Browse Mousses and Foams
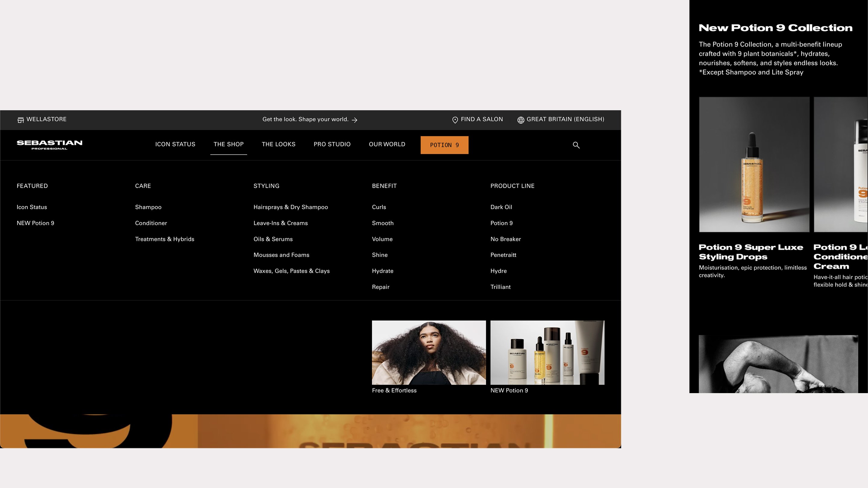The image size is (868, 488). (x=281, y=255)
